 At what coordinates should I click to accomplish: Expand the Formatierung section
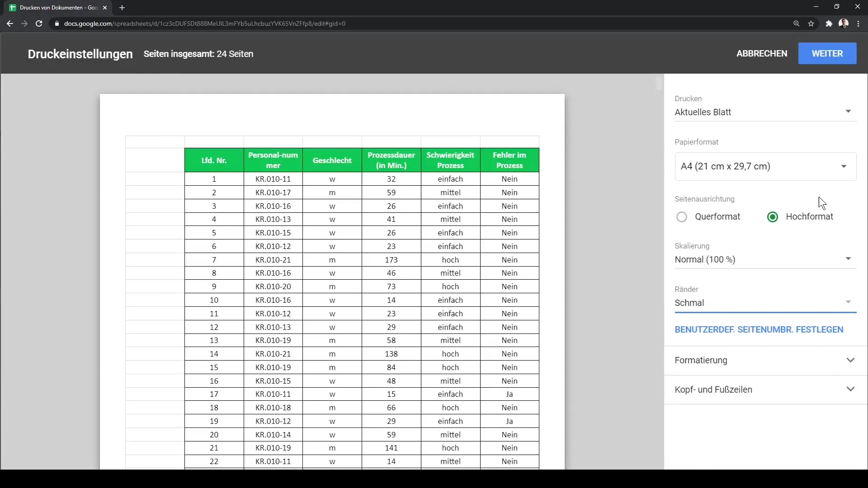[765, 360]
